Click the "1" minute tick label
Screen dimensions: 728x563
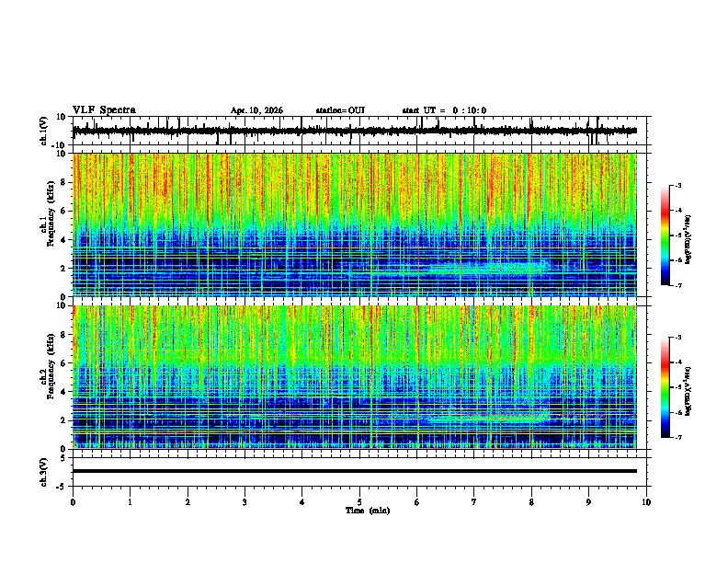130,502
